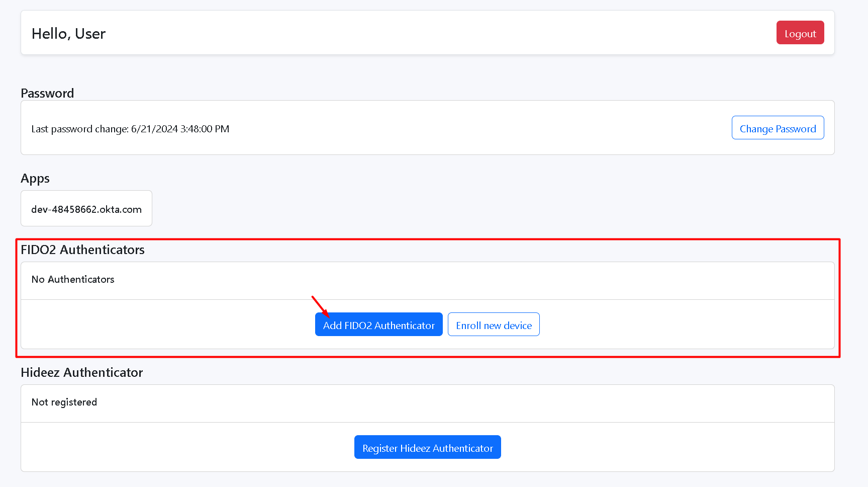The image size is (868, 487).
Task: Select the Password section heading
Action: click(47, 93)
